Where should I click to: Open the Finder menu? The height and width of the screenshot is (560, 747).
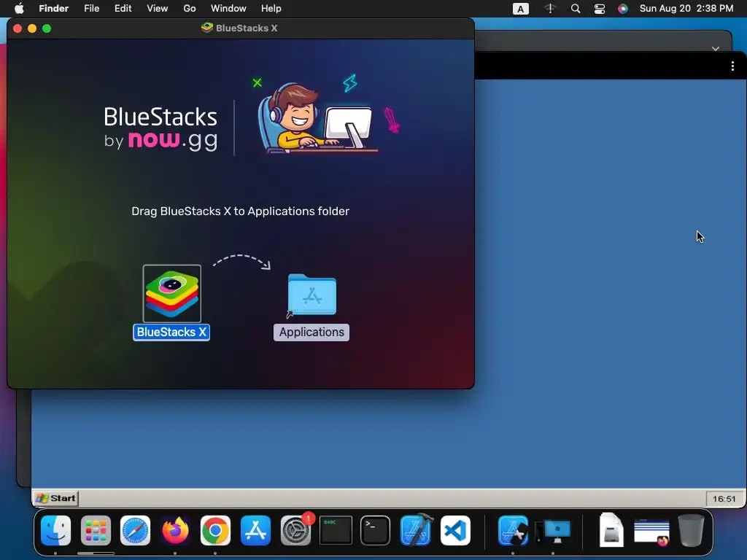click(54, 9)
